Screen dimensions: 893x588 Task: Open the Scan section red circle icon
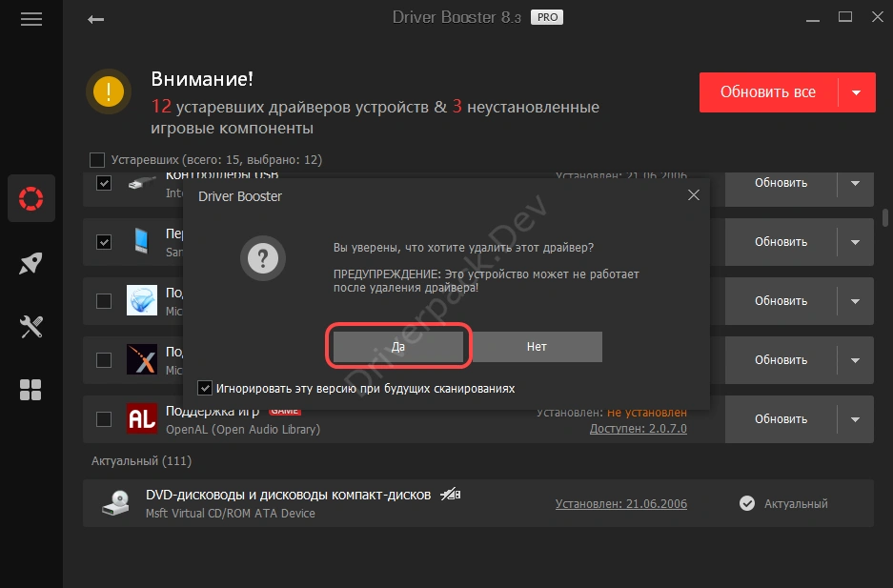(x=30, y=198)
